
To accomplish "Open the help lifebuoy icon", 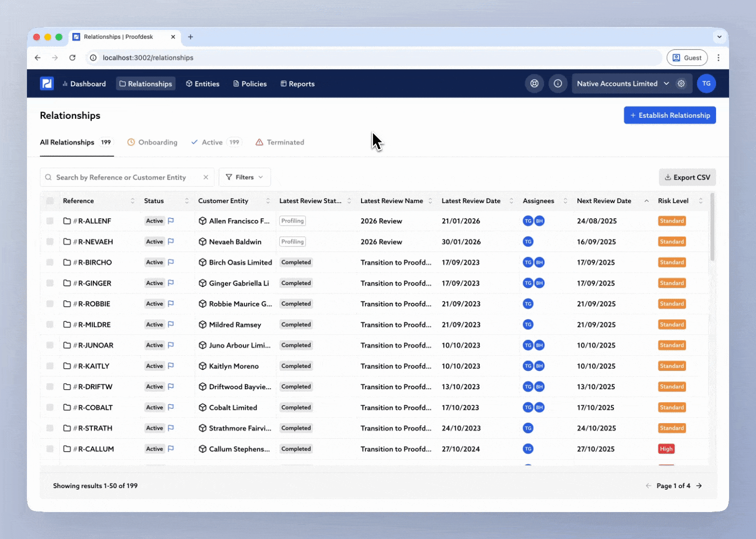I will (x=534, y=83).
